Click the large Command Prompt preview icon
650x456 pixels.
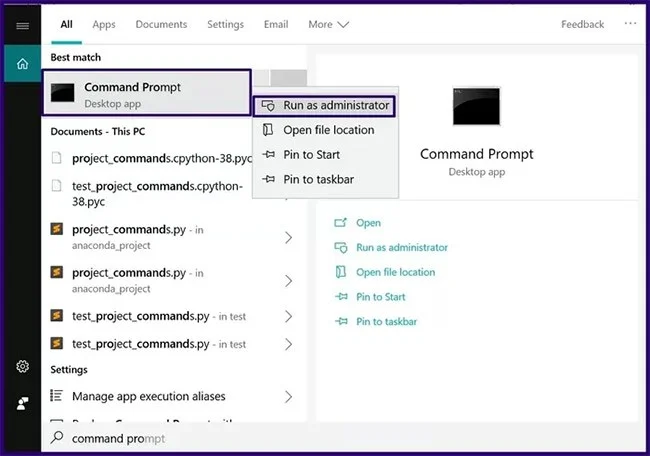[476, 107]
